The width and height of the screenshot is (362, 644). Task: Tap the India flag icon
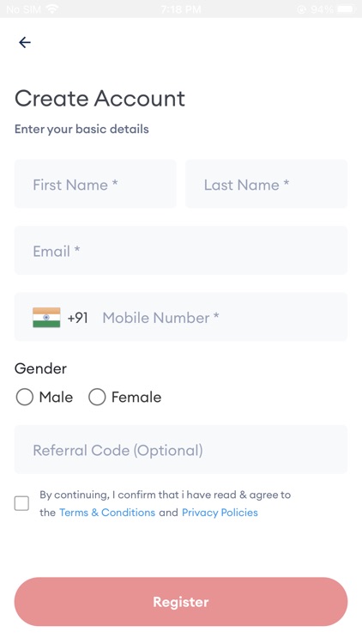46,318
